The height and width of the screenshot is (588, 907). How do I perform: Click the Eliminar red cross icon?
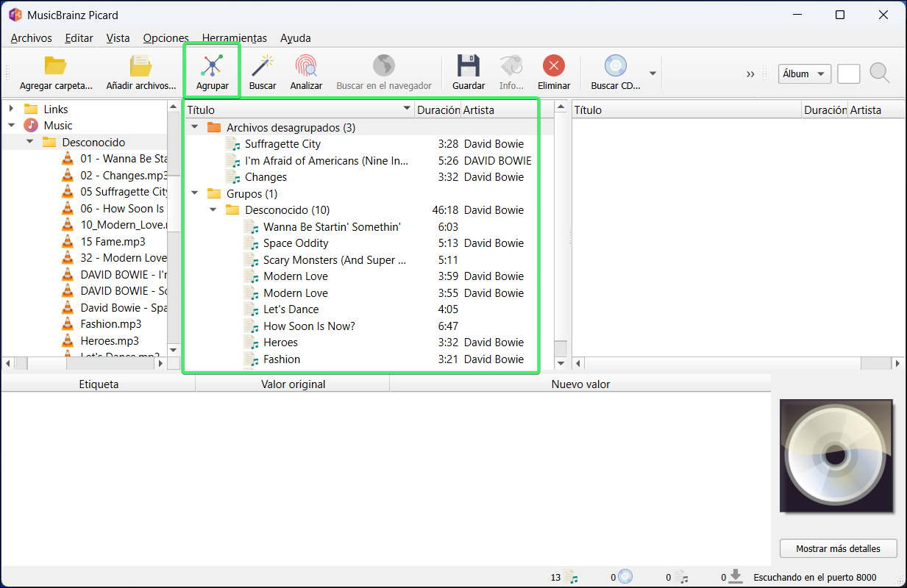click(x=554, y=65)
